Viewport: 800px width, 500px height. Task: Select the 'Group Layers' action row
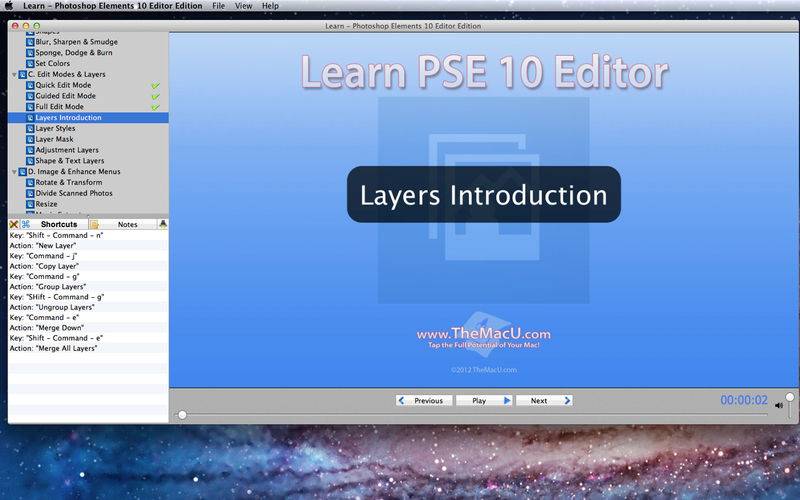[88, 286]
